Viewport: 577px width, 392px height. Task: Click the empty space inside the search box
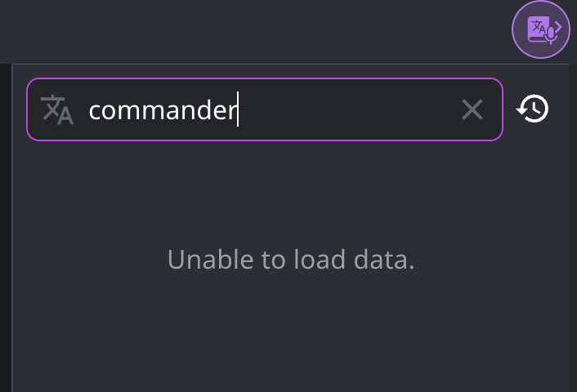pyautogui.click(x=351, y=109)
